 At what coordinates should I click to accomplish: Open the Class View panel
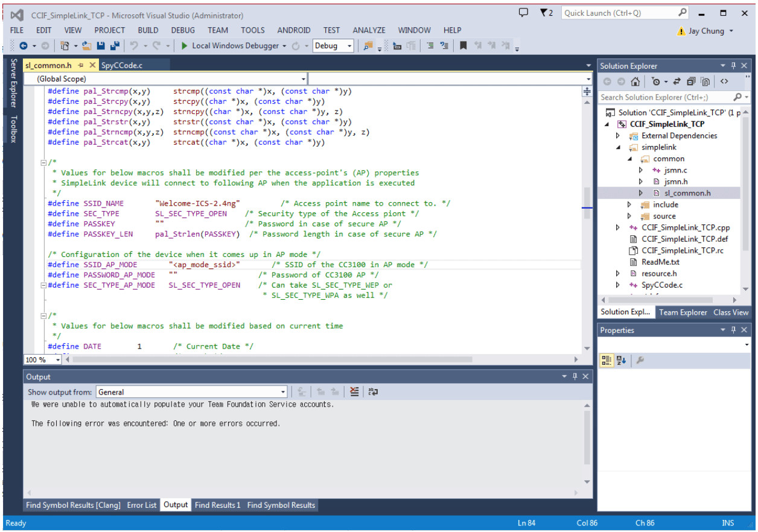point(731,312)
